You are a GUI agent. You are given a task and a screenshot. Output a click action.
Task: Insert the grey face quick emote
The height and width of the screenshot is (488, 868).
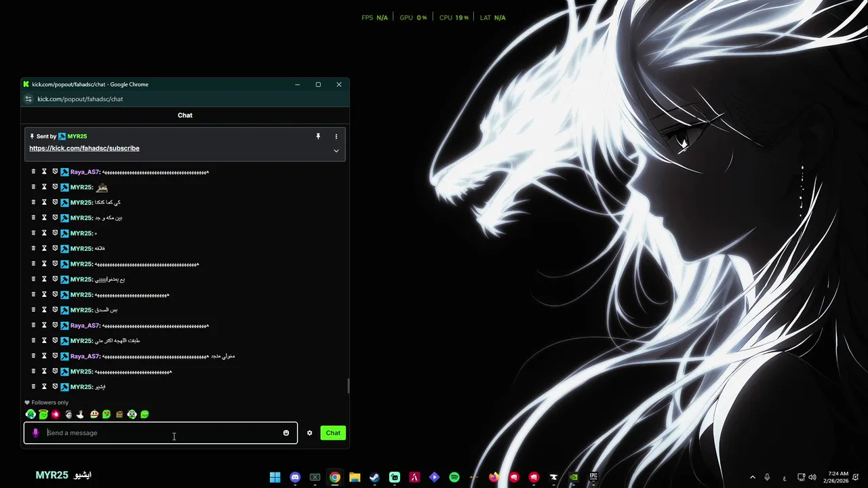coord(68,414)
